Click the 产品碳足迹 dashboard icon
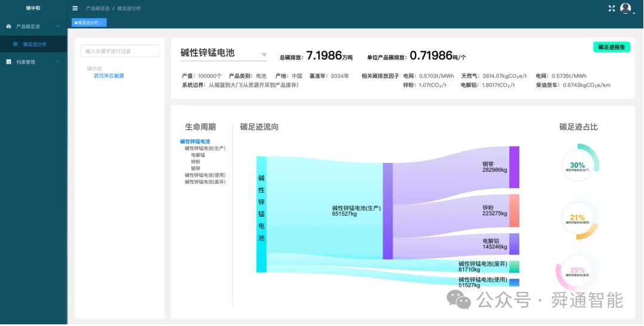The image size is (644, 326). 8,26
